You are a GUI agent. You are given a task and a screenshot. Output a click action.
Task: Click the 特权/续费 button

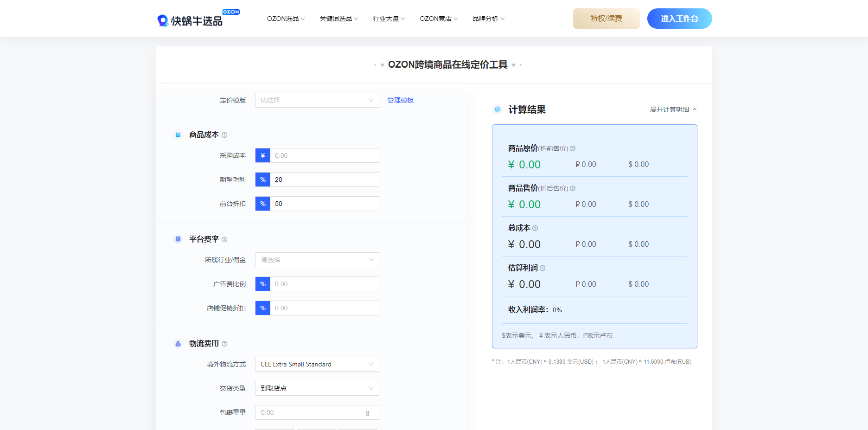coord(606,19)
